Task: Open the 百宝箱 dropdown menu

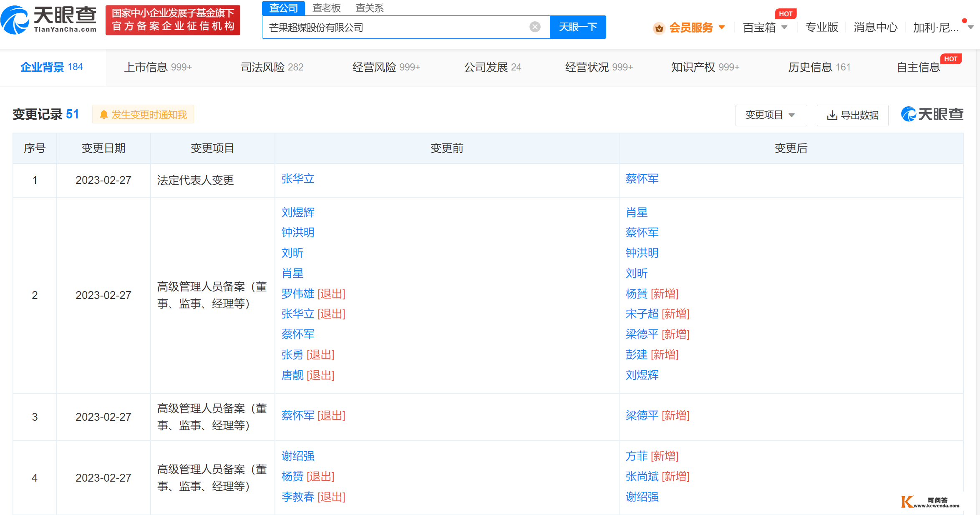Action: pyautogui.click(x=784, y=28)
